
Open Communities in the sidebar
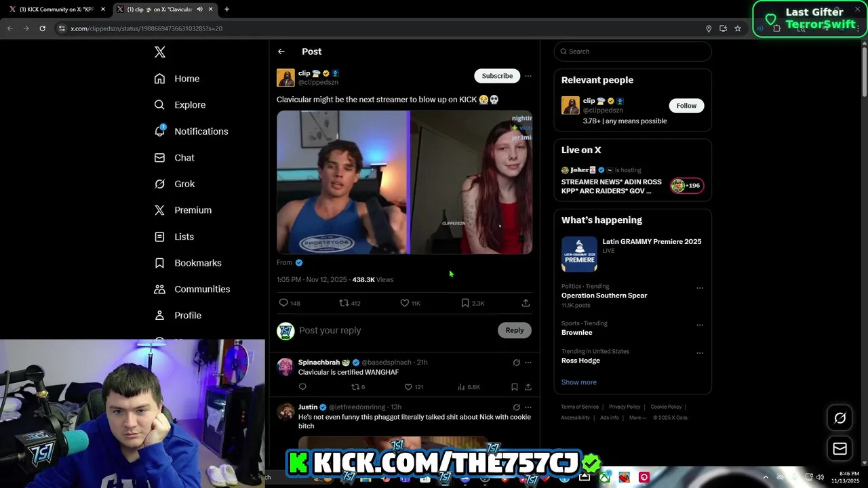[x=192, y=289]
